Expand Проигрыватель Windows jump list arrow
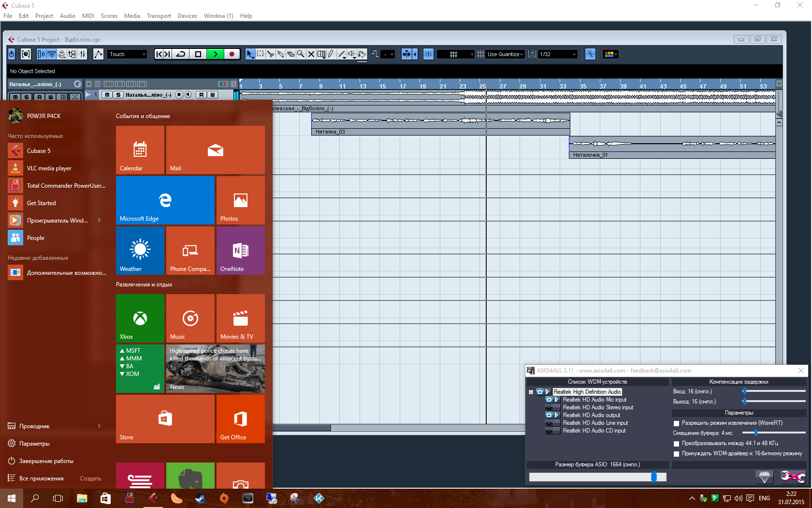812x508 pixels. pyautogui.click(x=100, y=220)
